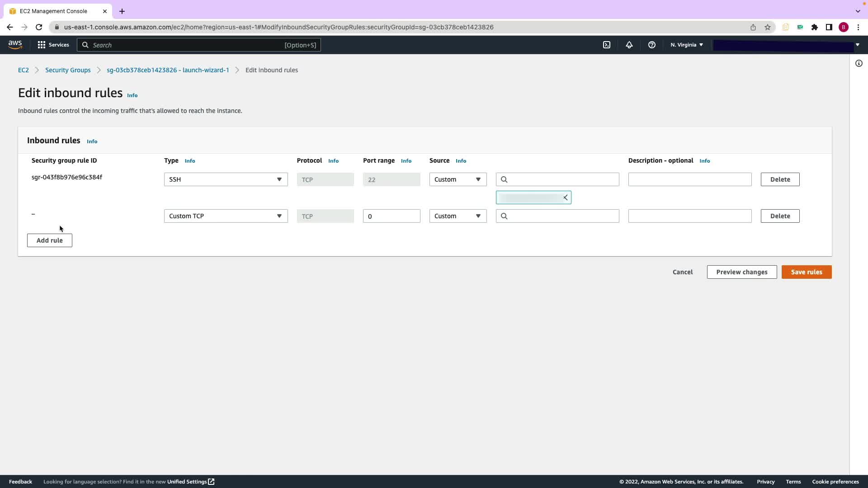Viewport: 868px width, 488px height.
Task: Click Preview changes button
Action: click(x=741, y=272)
